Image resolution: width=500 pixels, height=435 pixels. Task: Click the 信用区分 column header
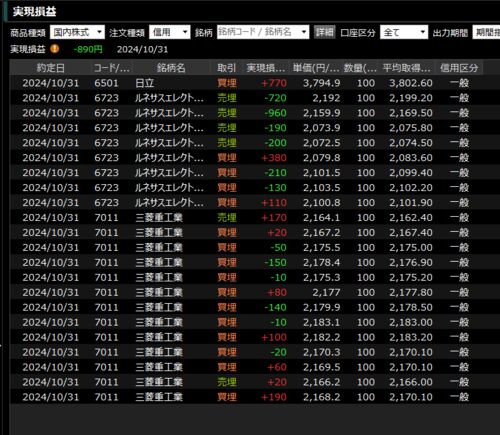pos(459,68)
